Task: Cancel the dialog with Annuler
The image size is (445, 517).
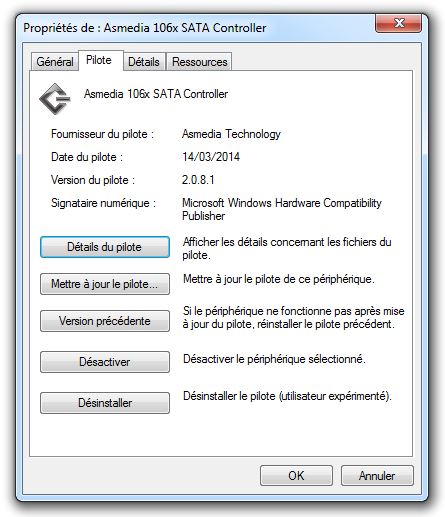Action: coord(377,476)
